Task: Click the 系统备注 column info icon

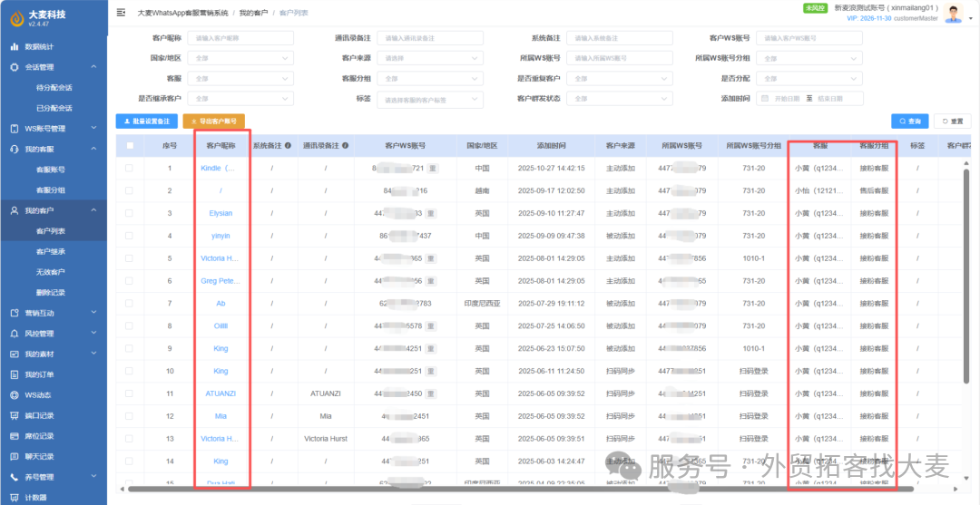Action: (x=288, y=145)
